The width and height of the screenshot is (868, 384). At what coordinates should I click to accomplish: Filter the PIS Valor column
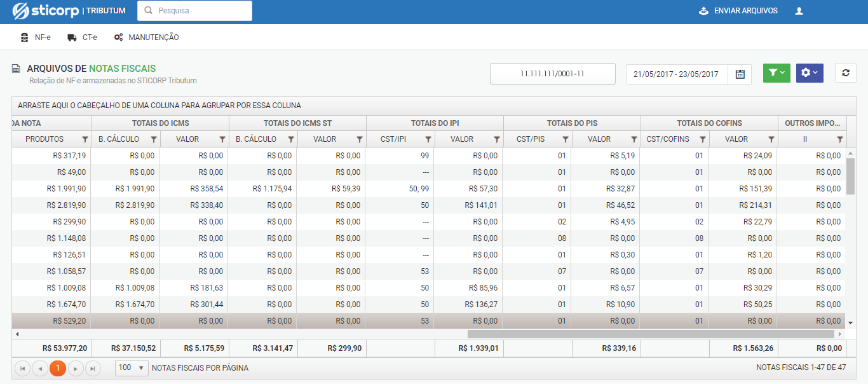click(x=634, y=139)
